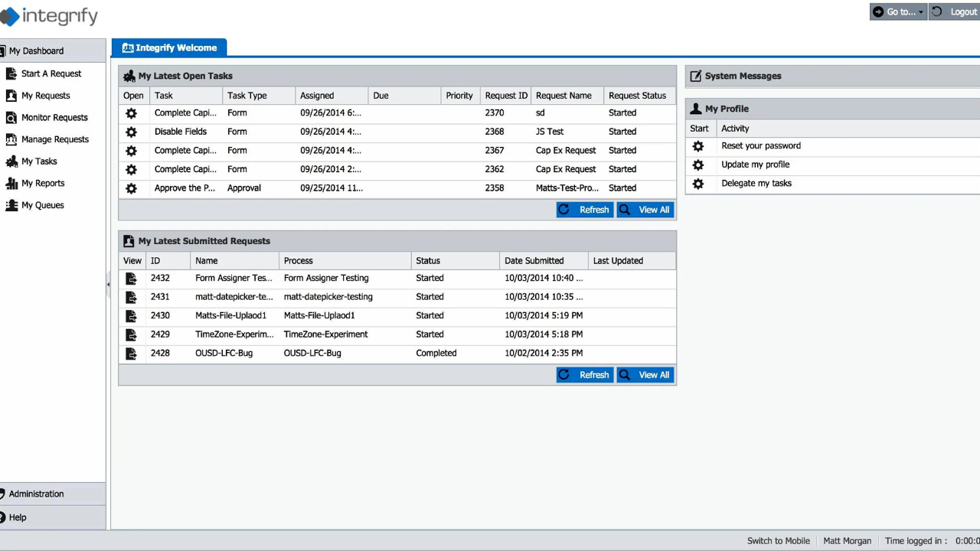The width and height of the screenshot is (980, 551).
Task: View request 2430 document icon
Action: [132, 316]
